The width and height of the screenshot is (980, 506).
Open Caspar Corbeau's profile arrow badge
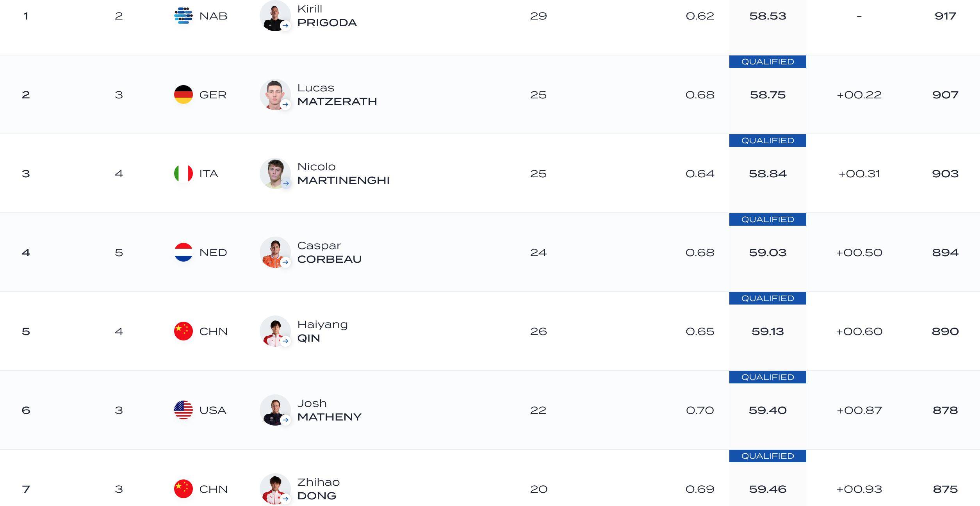[x=285, y=262]
